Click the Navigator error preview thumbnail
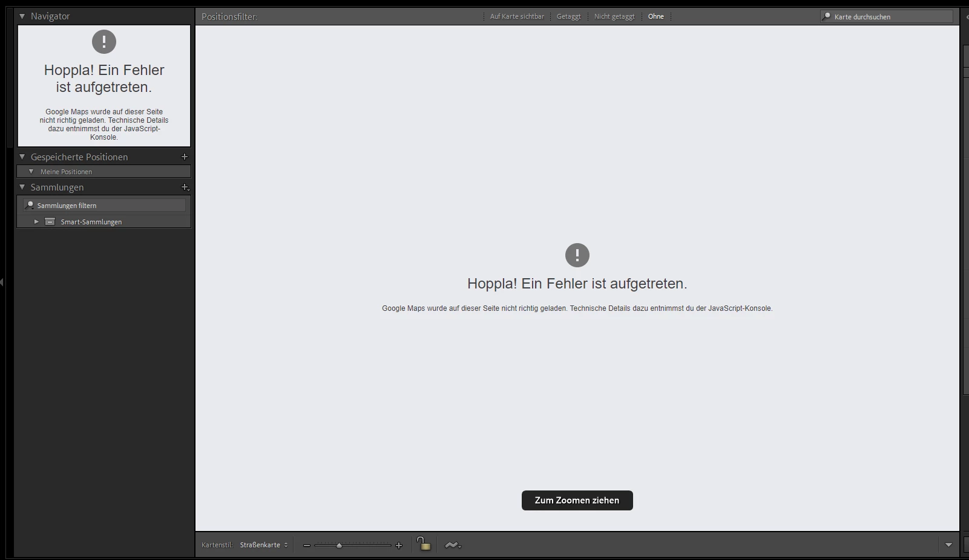The width and height of the screenshot is (969, 560). [x=104, y=86]
